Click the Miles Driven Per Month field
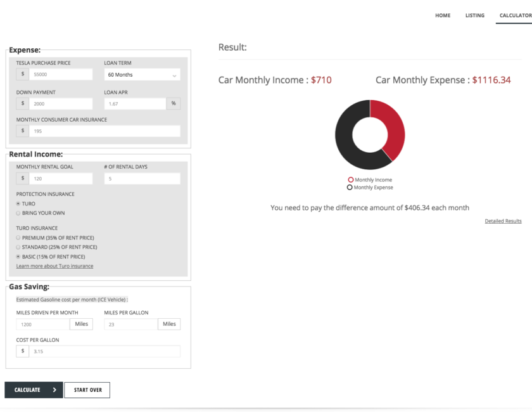The image size is (532, 412). (43, 325)
